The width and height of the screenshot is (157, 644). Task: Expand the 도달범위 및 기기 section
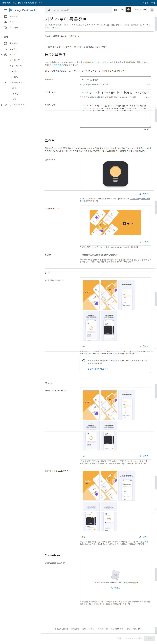point(2,105)
